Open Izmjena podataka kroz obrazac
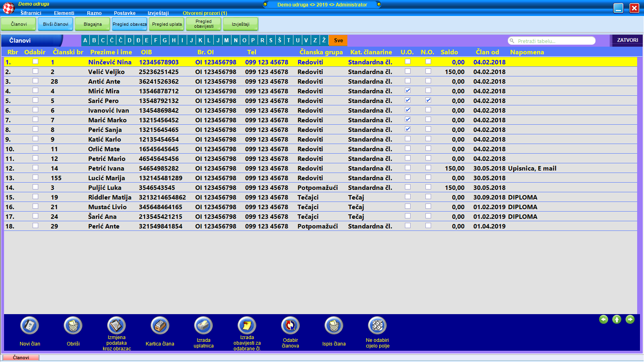 pyautogui.click(x=116, y=325)
